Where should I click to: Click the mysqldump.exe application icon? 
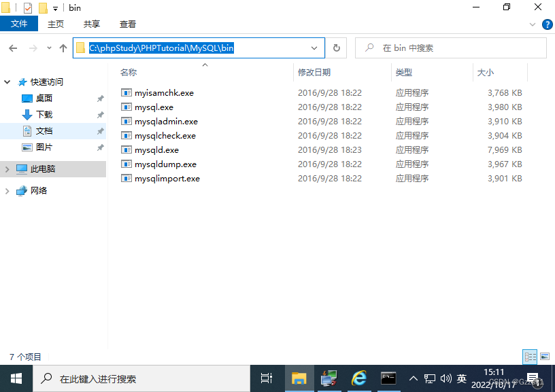(127, 164)
